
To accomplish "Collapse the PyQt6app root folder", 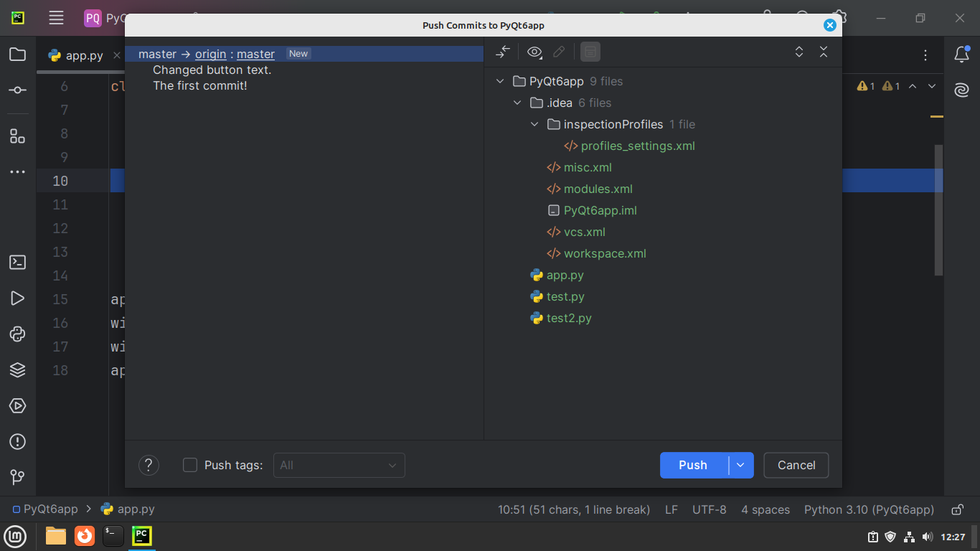I will point(500,81).
